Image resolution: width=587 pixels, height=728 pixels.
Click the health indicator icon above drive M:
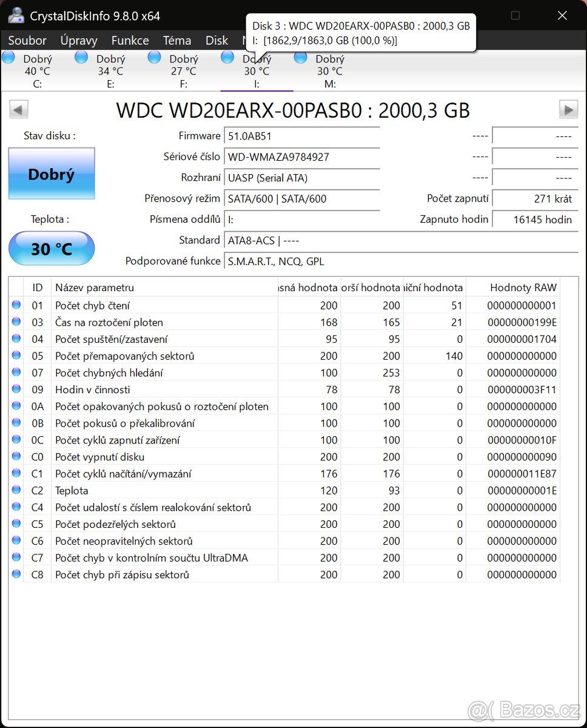coord(300,56)
